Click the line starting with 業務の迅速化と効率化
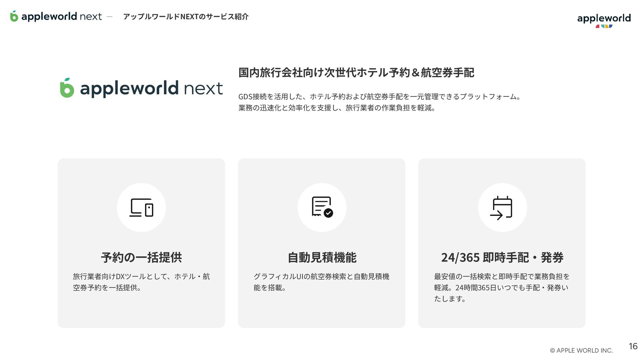The width and height of the screenshot is (644, 362). 337,108
